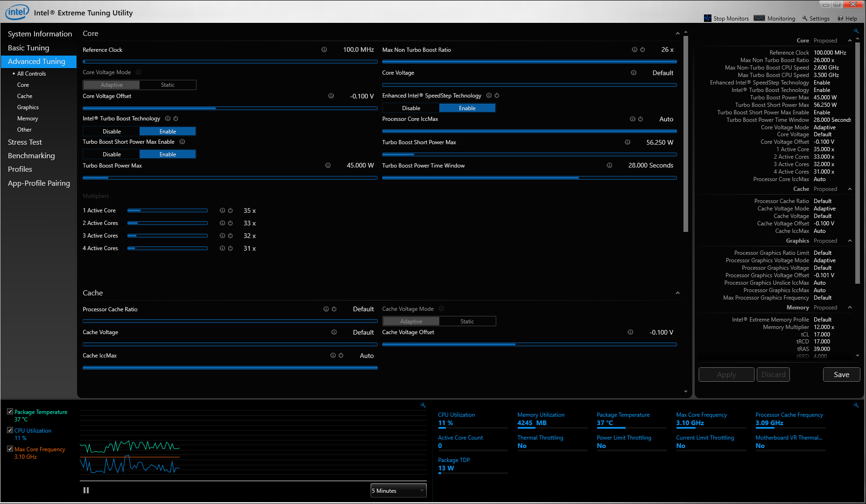Click wrench icon atop proposed settings panel

pyautogui.click(x=856, y=31)
